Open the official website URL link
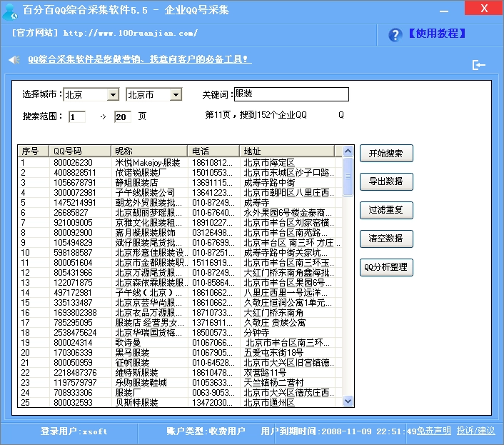Image resolution: width=504 pixels, height=445 pixels. 130,33
